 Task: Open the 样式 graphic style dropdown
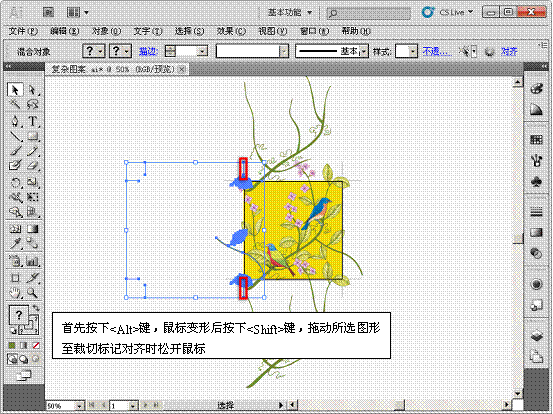413,51
